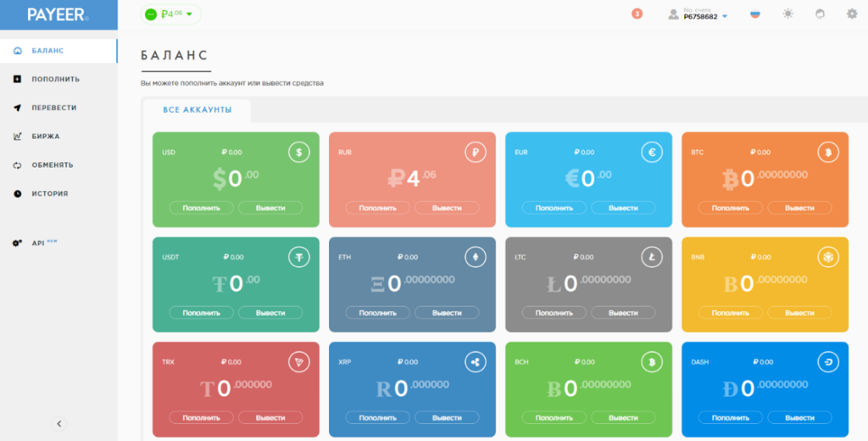Click the Ethereum icon on ETH card
Viewport: 868px width, 441px height.
click(x=475, y=257)
